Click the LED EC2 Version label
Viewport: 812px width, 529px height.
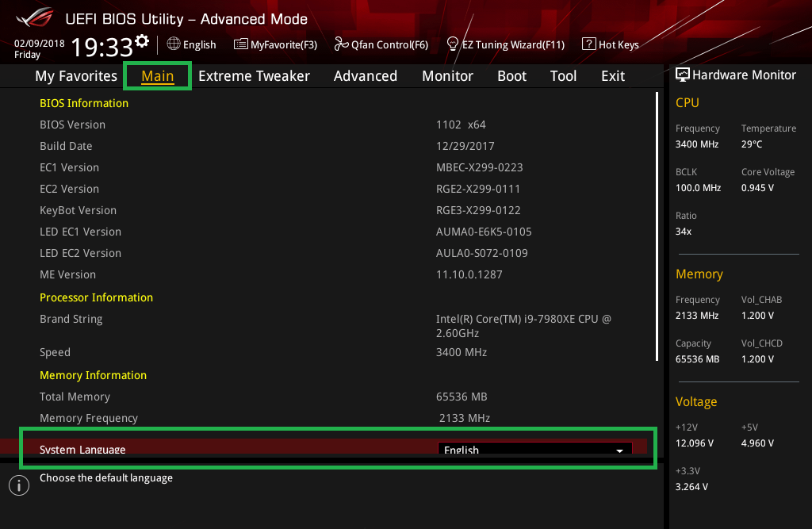click(81, 253)
